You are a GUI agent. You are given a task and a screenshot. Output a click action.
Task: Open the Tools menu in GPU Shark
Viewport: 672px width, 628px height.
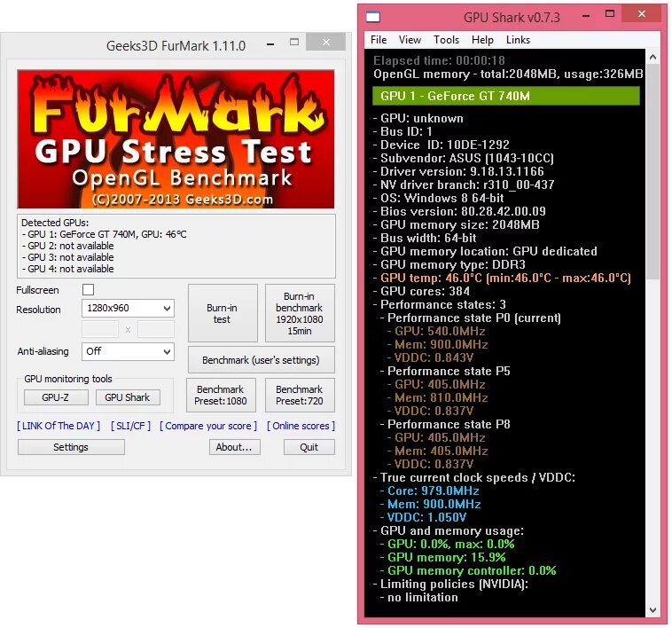tap(446, 40)
